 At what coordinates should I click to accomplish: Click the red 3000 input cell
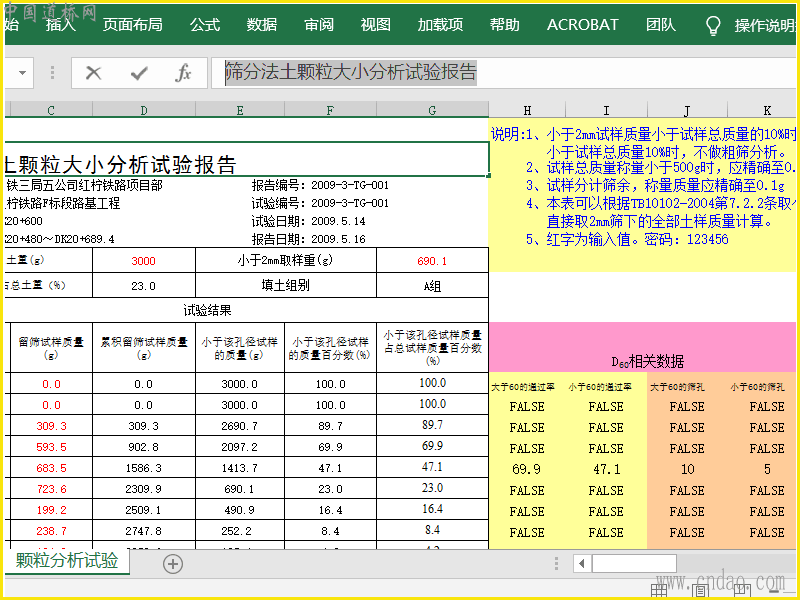[x=144, y=261]
